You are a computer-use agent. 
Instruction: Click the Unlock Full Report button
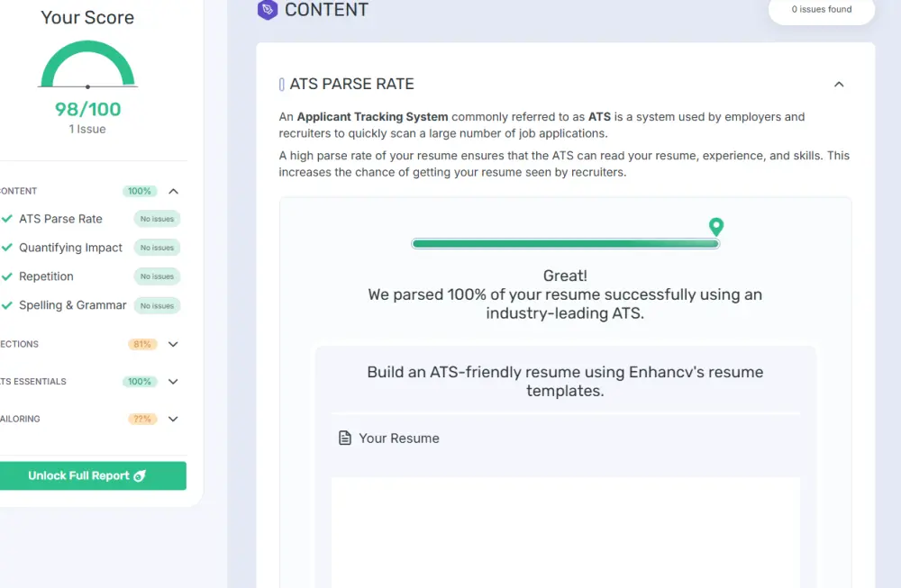point(92,475)
